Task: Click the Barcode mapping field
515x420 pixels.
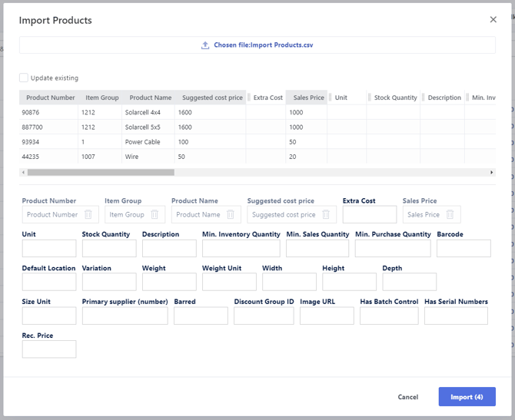Action: point(463,248)
